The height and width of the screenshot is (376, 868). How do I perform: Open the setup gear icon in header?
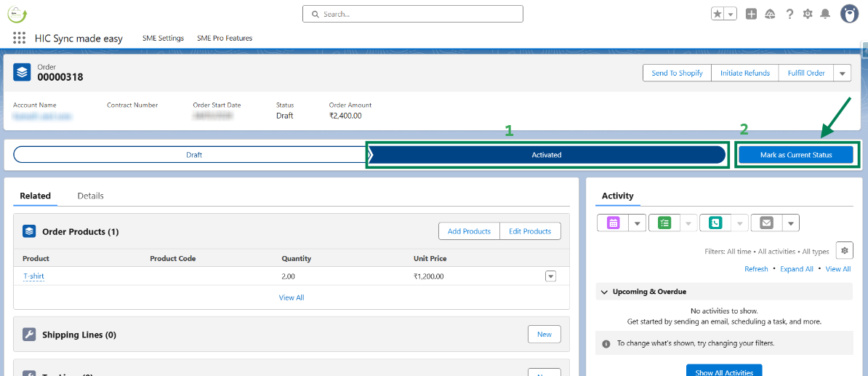(x=808, y=15)
